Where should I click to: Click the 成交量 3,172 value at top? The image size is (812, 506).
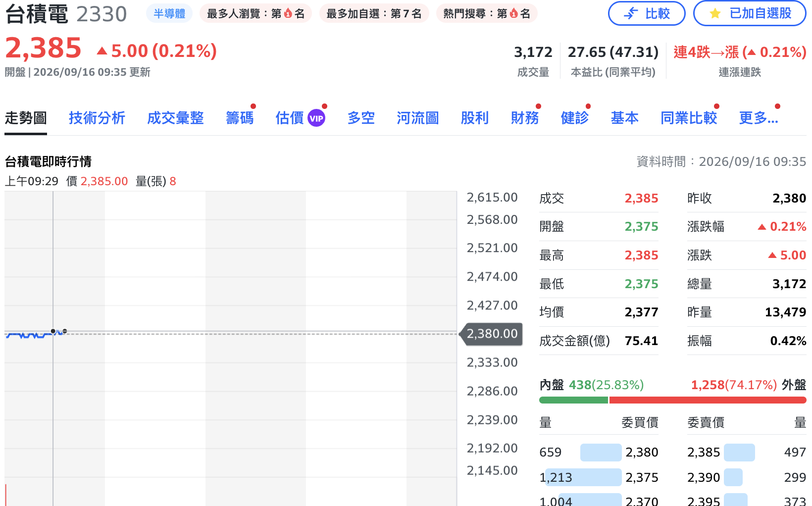coord(533,52)
